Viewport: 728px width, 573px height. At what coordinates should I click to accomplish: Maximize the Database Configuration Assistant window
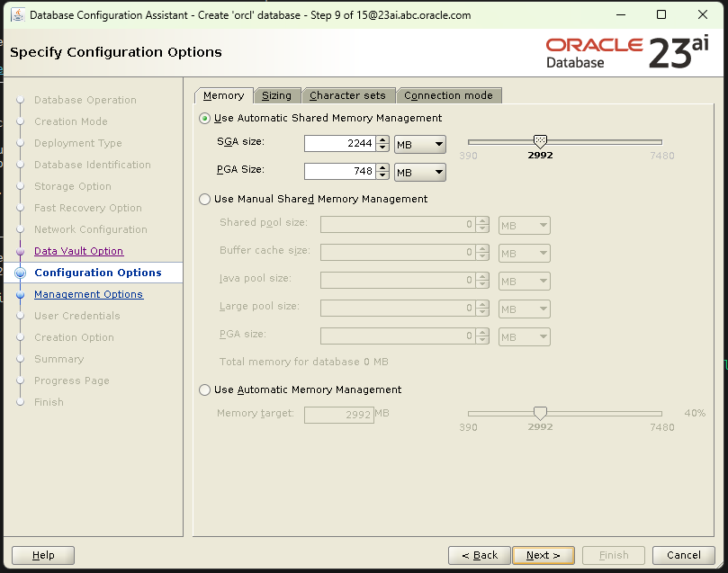click(x=661, y=15)
